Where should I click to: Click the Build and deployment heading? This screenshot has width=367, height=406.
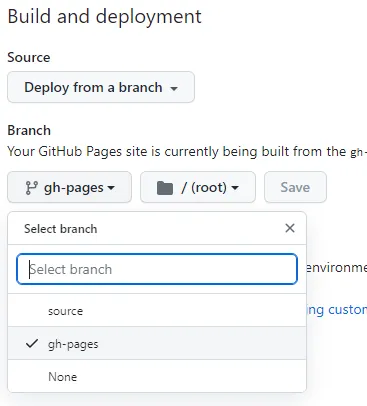click(x=104, y=16)
